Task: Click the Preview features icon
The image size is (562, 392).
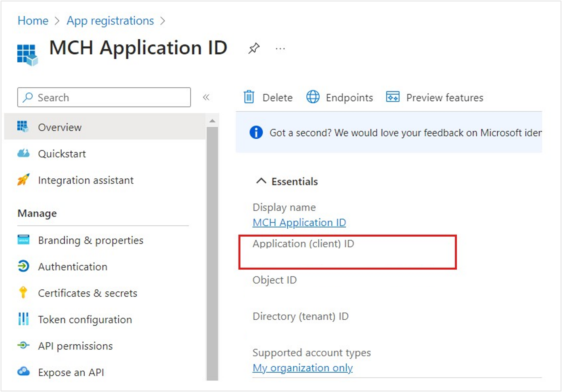Action: [392, 97]
